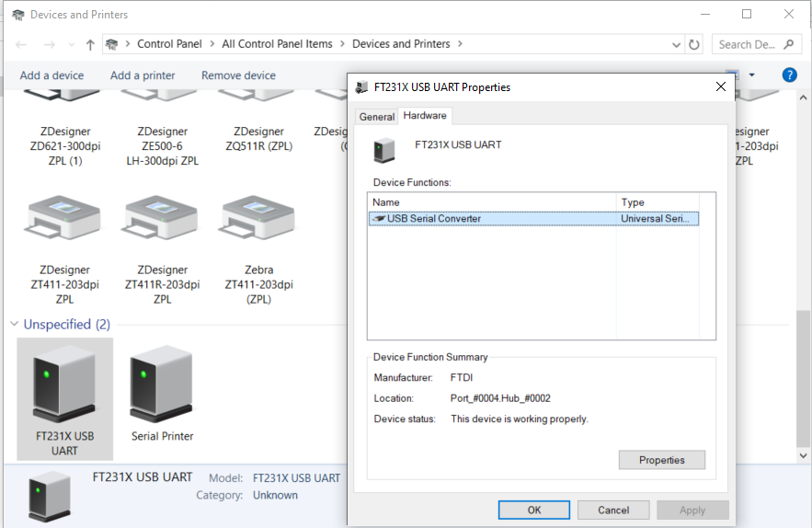
Task: Open the address bar history dropdown
Action: pos(676,44)
